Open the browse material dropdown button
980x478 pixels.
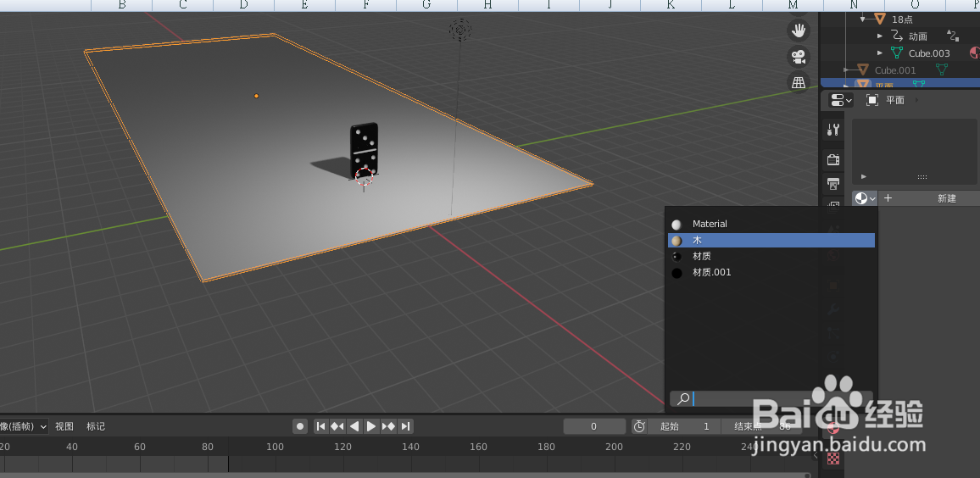click(865, 198)
